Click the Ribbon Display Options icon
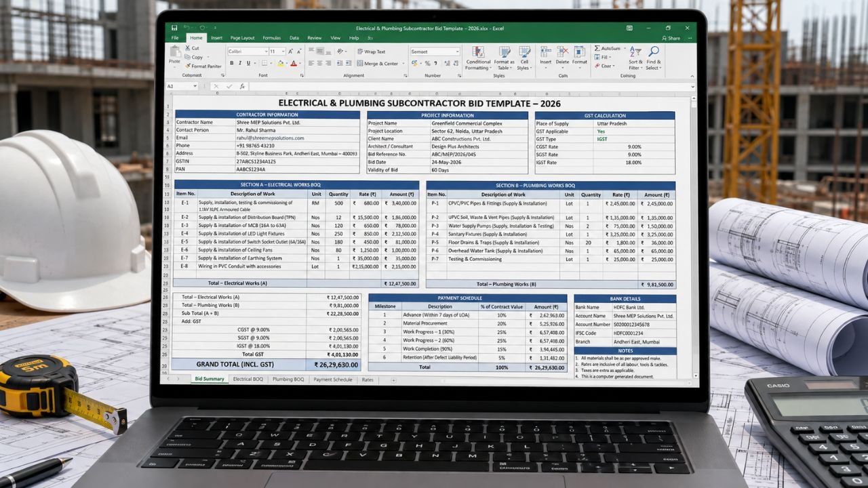This screenshot has width=868, height=488. tap(629, 28)
